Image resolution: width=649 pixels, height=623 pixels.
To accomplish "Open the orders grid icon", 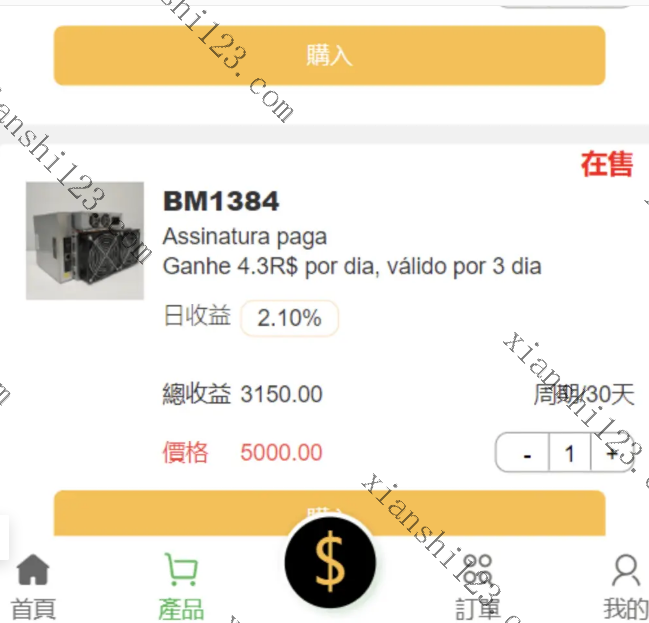I will [x=477, y=569].
